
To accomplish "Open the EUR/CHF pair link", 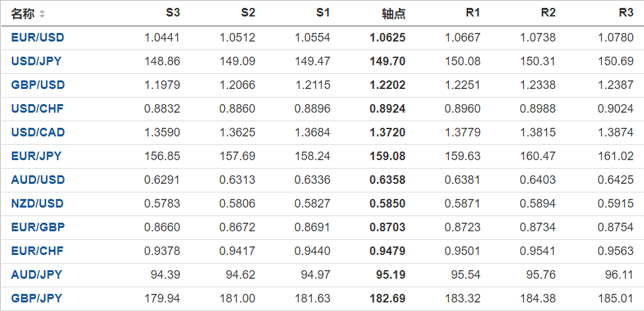I will point(38,251).
